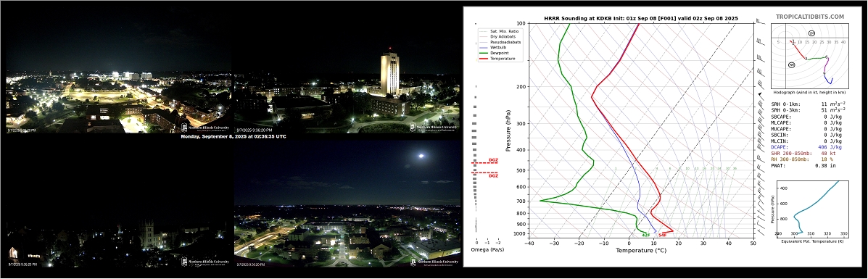Click the 54F surface temperature label

click(662, 236)
